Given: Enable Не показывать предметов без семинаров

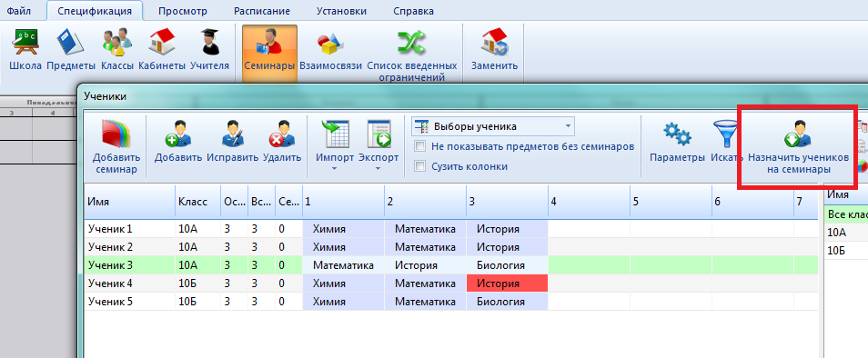Looking at the screenshot, I should coord(420,147).
